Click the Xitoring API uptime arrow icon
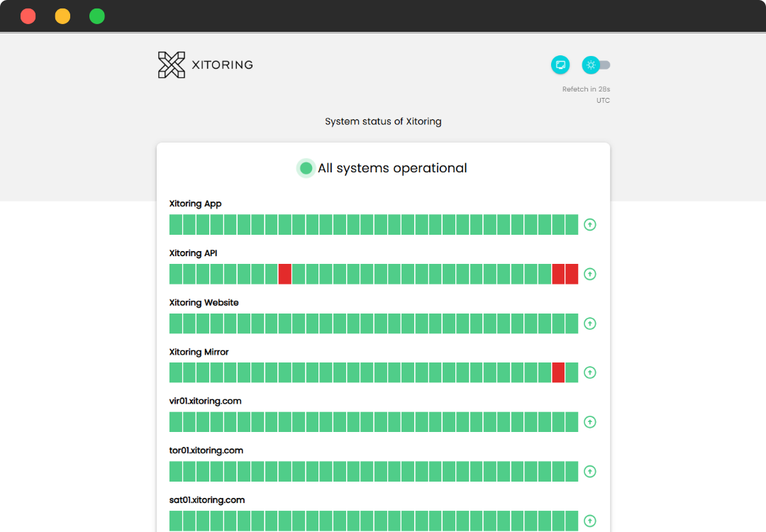 [589, 274]
